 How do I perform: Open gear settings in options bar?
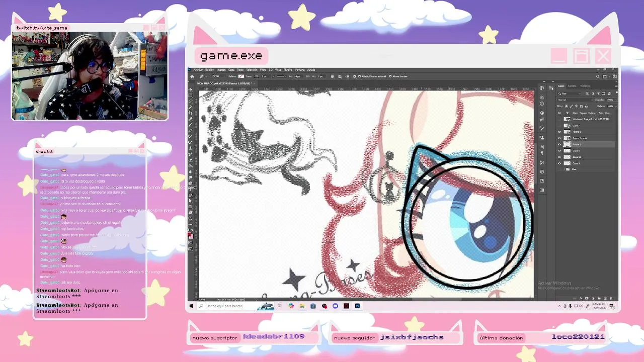355,76
